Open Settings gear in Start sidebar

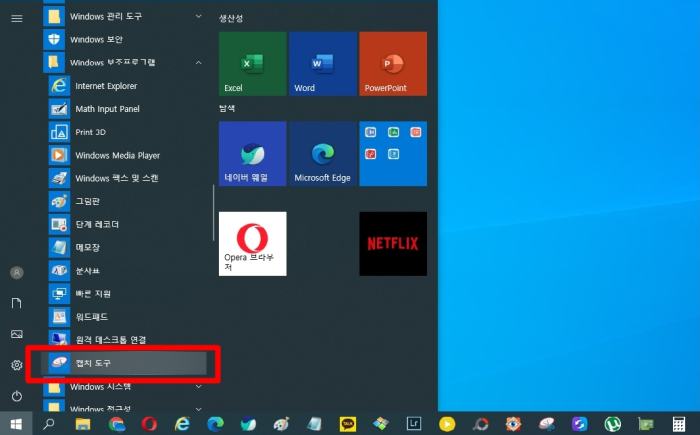tap(17, 365)
